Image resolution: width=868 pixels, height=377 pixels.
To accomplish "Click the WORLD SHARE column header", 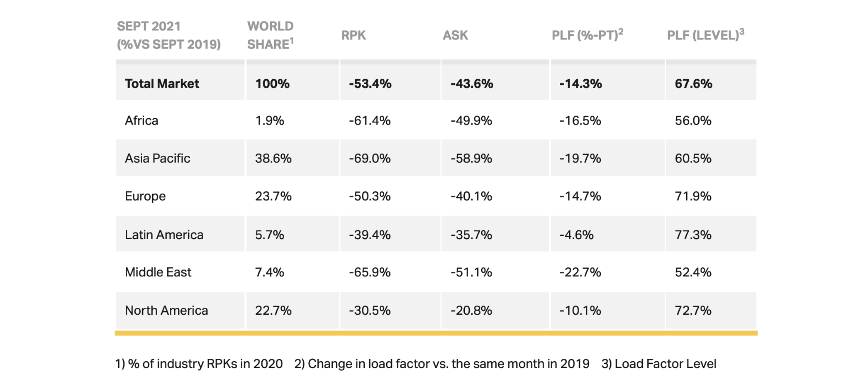I will 271,35.
